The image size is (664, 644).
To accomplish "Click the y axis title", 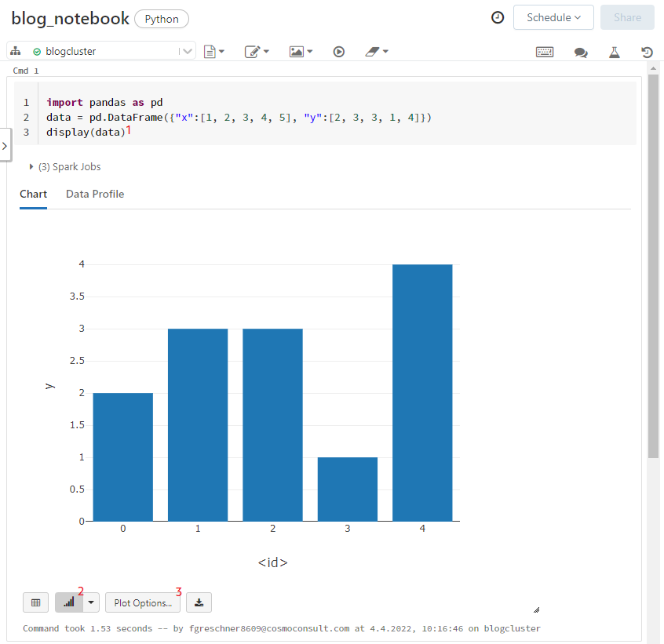I will pos(50,386).
